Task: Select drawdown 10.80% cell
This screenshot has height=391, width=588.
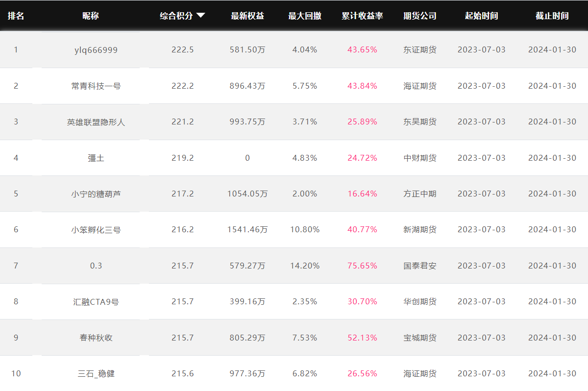Action: pyautogui.click(x=305, y=229)
